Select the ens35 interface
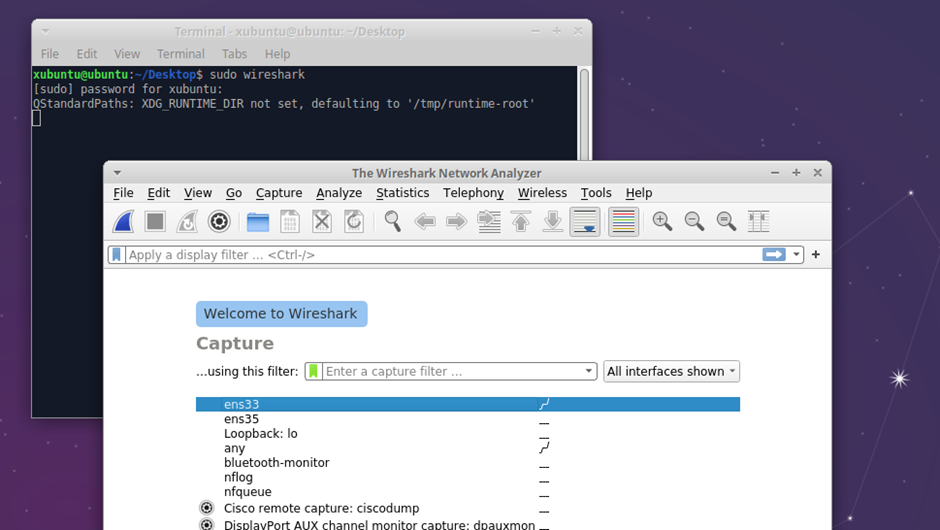The width and height of the screenshot is (940, 530). tap(468, 419)
